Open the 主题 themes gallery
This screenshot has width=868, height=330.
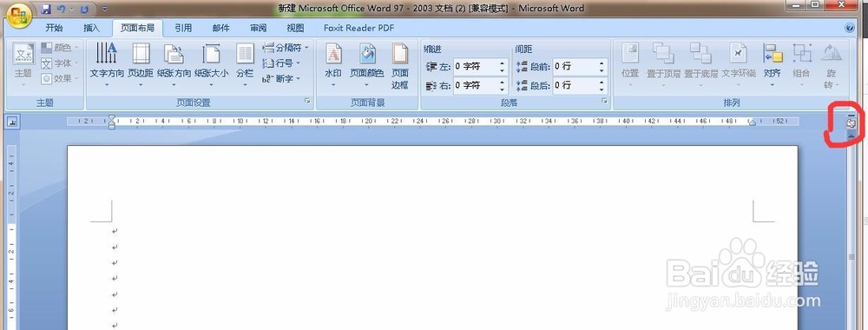(23, 65)
